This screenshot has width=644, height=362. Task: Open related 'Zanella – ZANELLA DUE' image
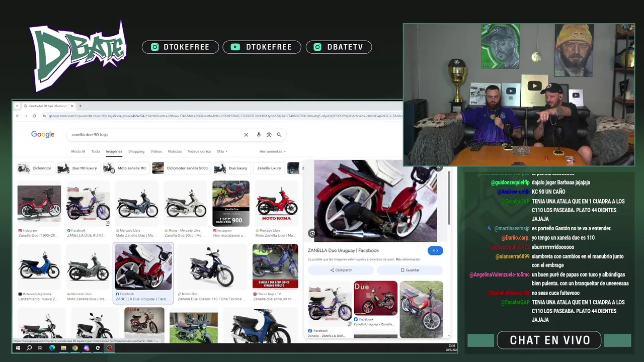click(330, 304)
